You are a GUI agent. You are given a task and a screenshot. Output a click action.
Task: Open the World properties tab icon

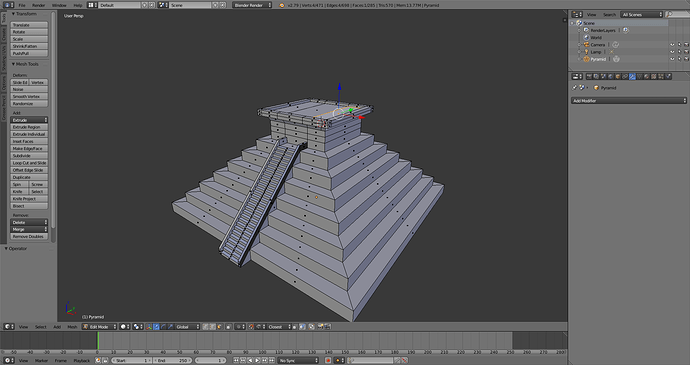tap(611, 77)
